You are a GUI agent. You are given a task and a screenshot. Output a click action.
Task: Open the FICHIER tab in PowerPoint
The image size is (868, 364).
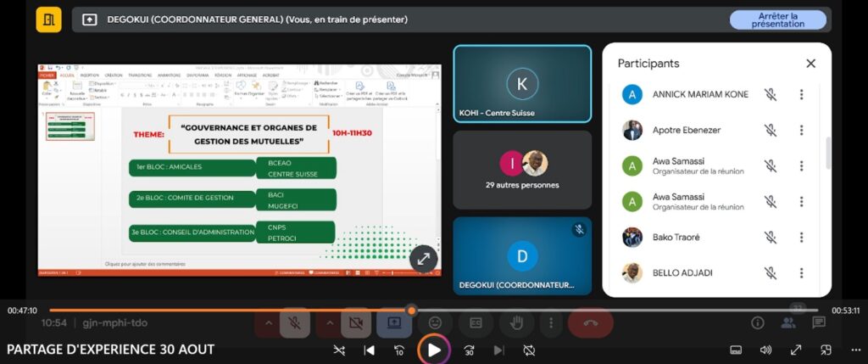47,75
